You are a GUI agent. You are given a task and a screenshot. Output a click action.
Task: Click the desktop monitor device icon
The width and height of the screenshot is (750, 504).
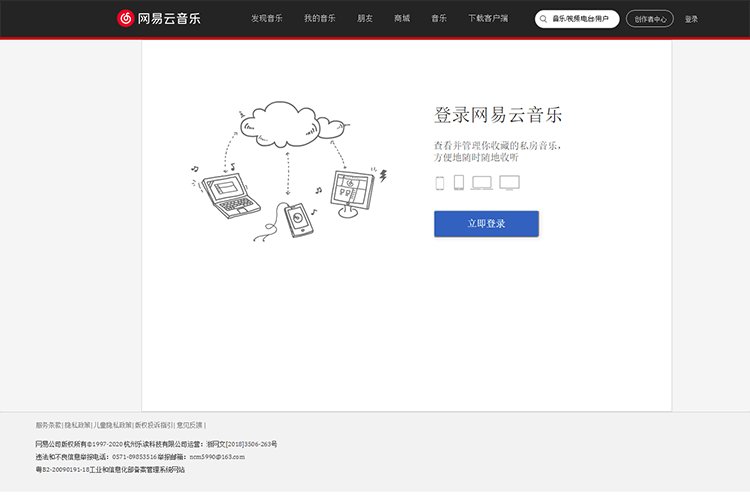pos(509,183)
